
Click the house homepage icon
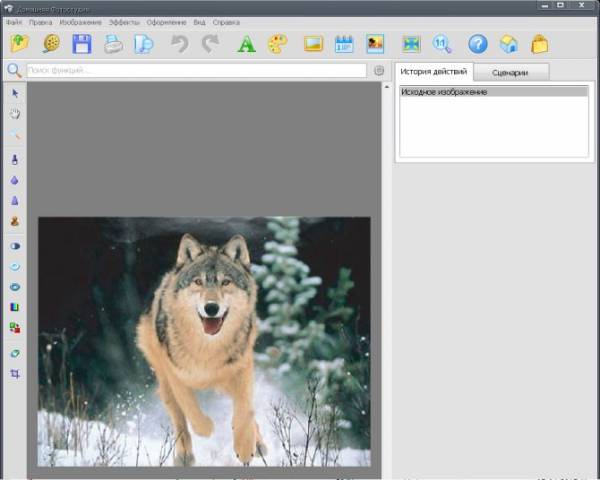tap(509, 44)
